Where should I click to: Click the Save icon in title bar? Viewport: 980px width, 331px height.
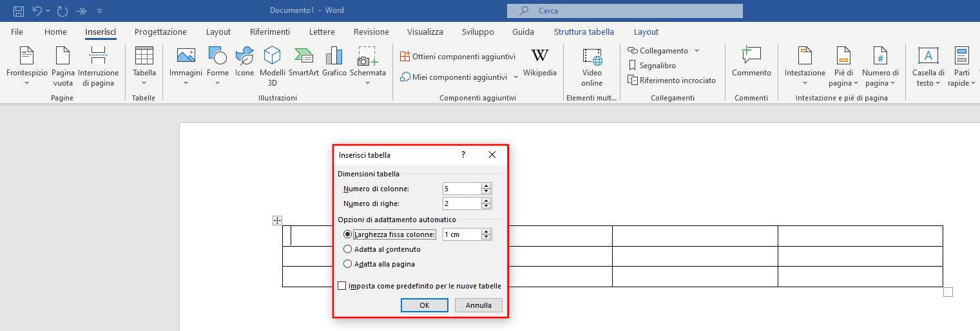click(19, 11)
